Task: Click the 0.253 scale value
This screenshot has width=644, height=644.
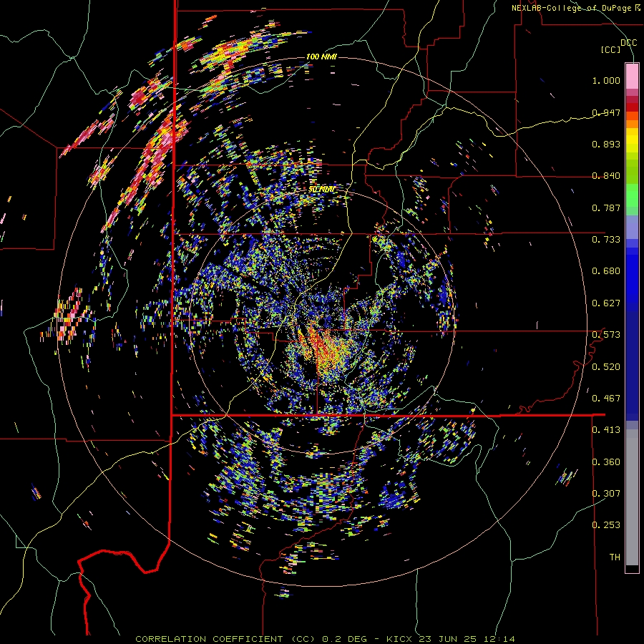Action: [606, 525]
